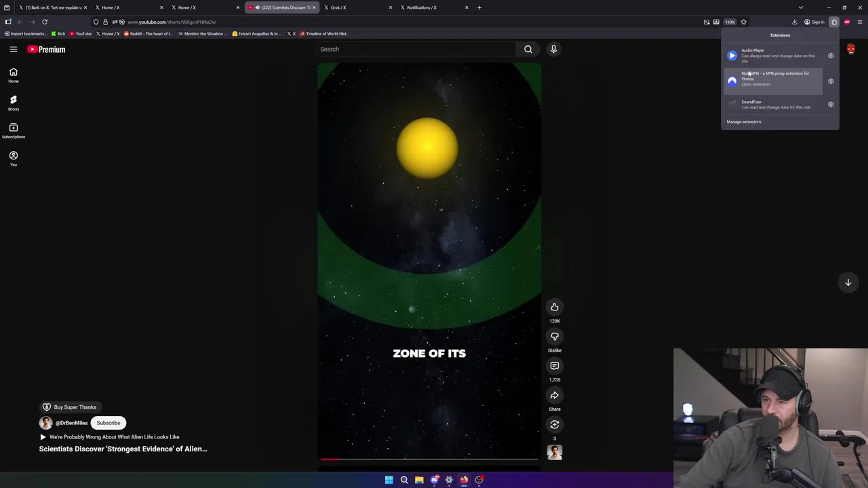This screenshot has height=488, width=868.
Task: Open Firefox application hamburger menu
Action: (x=860, y=22)
